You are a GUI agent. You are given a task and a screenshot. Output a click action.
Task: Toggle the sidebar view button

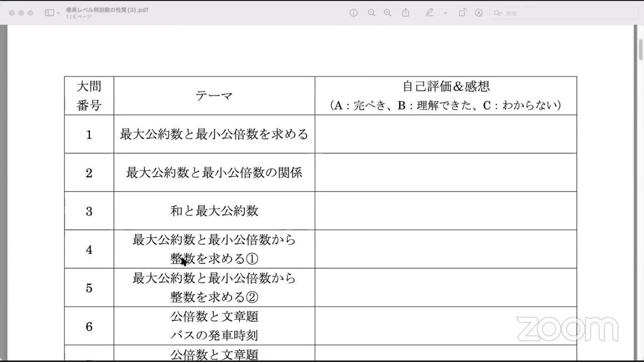pos(49,13)
